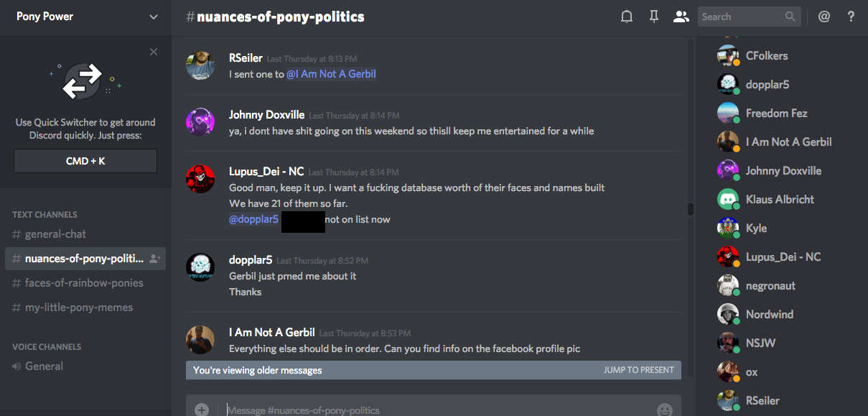The height and width of the screenshot is (416, 868).
Task: Collapse the Voice Channels category
Action: (x=47, y=346)
